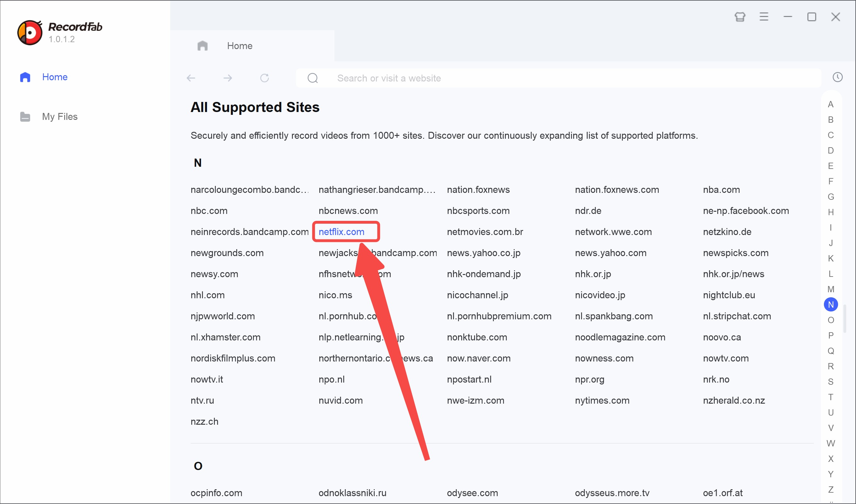The height and width of the screenshot is (504, 856).
Task: Jump to letter A in index
Action: [x=831, y=104]
